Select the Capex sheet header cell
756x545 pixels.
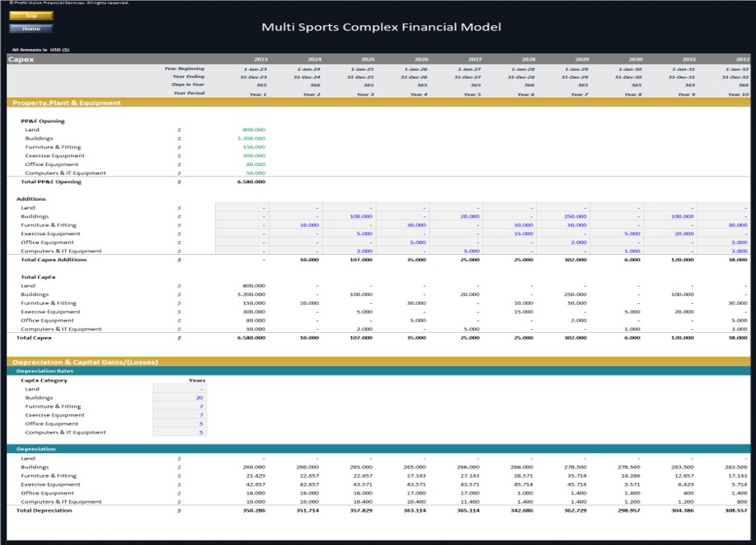click(21, 60)
